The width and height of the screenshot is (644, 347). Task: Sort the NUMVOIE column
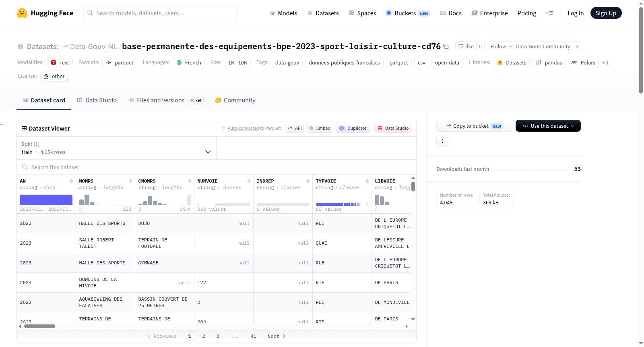(249, 181)
